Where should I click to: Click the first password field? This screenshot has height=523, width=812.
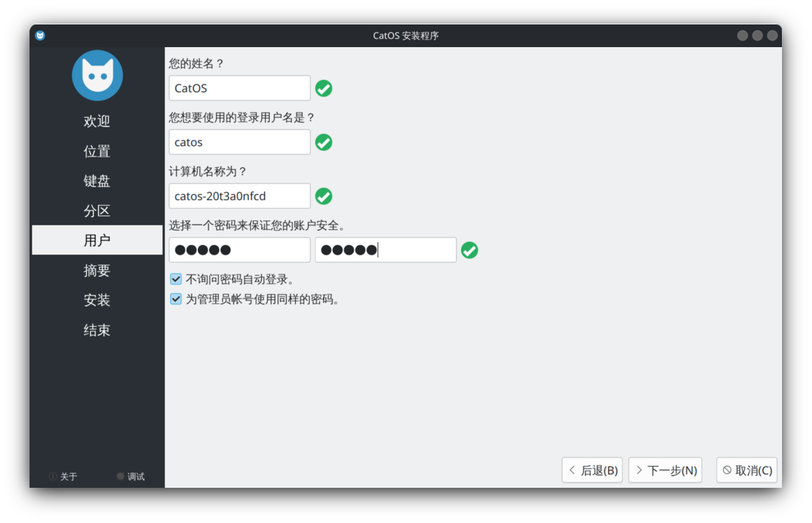point(239,250)
